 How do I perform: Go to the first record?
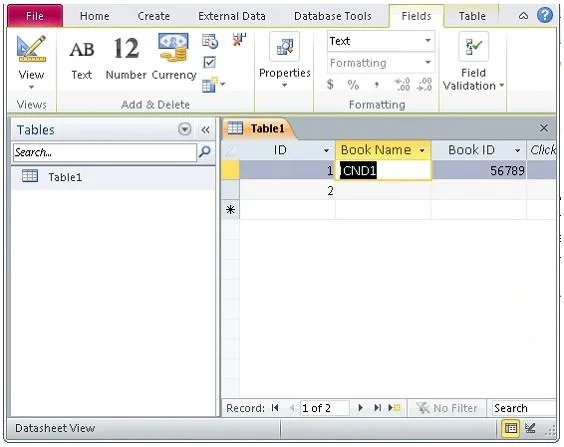coord(275,408)
